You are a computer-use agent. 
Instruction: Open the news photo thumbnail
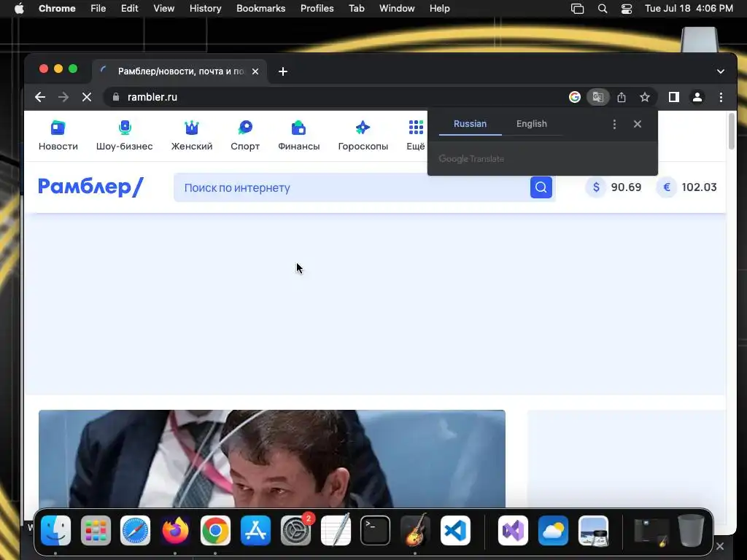coord(272,459)
